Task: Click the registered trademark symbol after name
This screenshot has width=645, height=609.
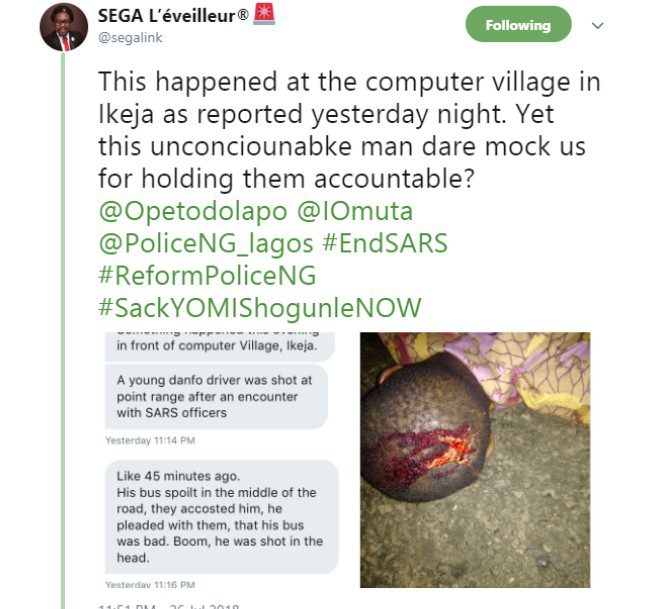Action: [243, 15]
